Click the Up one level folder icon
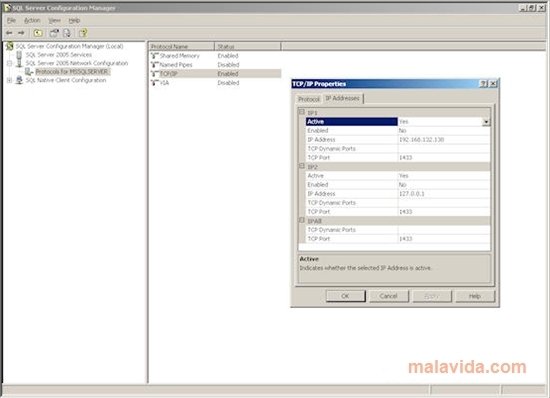Viewport: 550px width, 398px height. 38,33
